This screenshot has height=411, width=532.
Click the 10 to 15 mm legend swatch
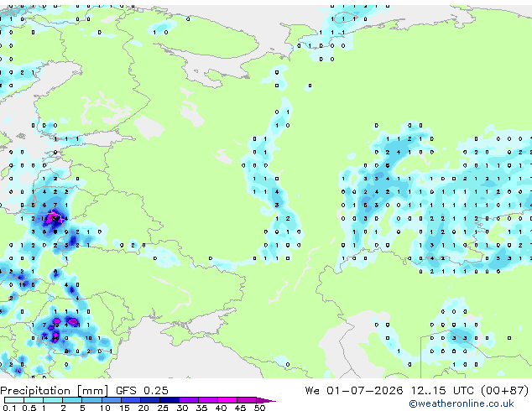tap(111, 400)
